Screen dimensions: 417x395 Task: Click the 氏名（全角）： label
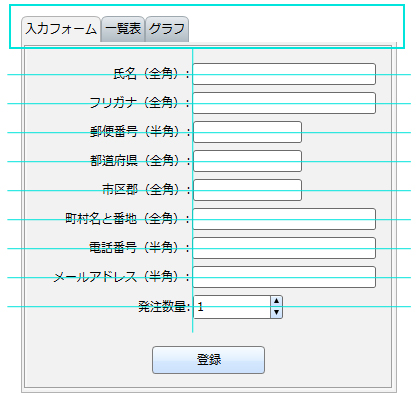[x=152, y=74]
